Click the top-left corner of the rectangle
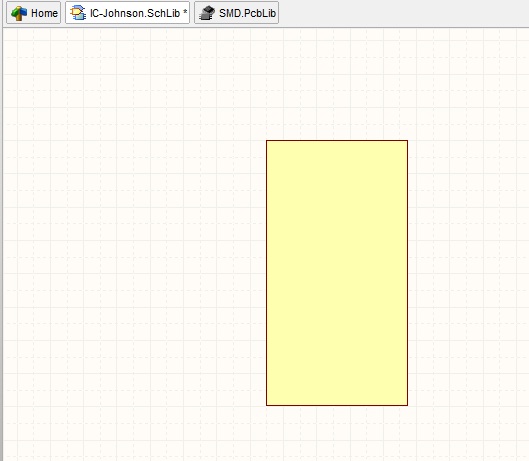The width and height of the screenshot is (529, 461). [x=267, y=140]
